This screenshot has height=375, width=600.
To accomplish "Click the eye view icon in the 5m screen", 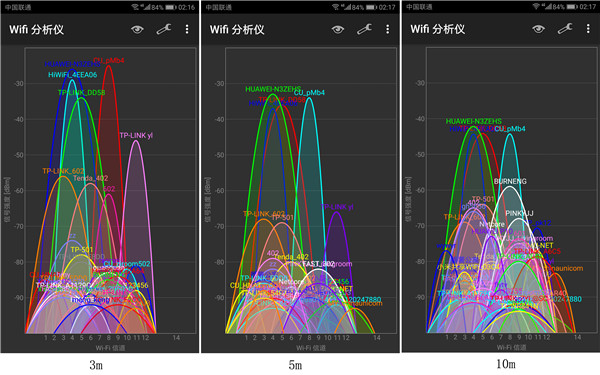I will [338, 29].
